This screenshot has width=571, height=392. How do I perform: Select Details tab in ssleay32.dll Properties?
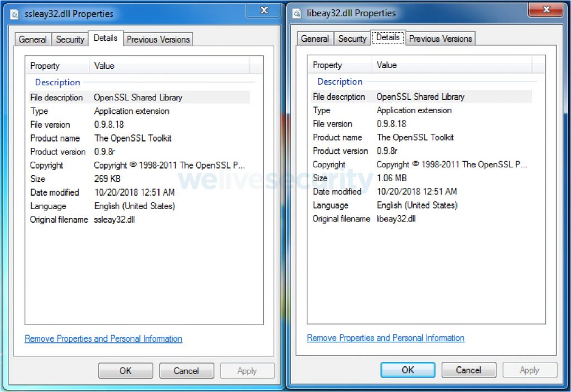point(105,38)
